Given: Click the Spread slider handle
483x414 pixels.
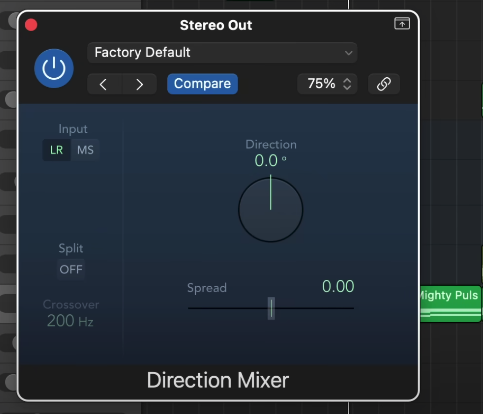Looking at the screenshot, I should click(x=271, y=308).
